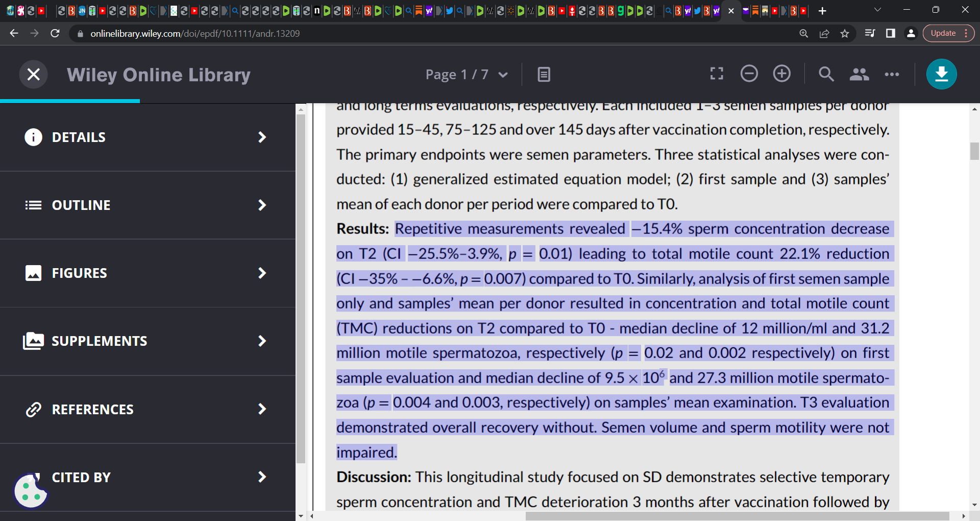Click the document horizontal scrollbar
Image resolution: width=980 pixels, height=521 pixels.
(737, 516)
